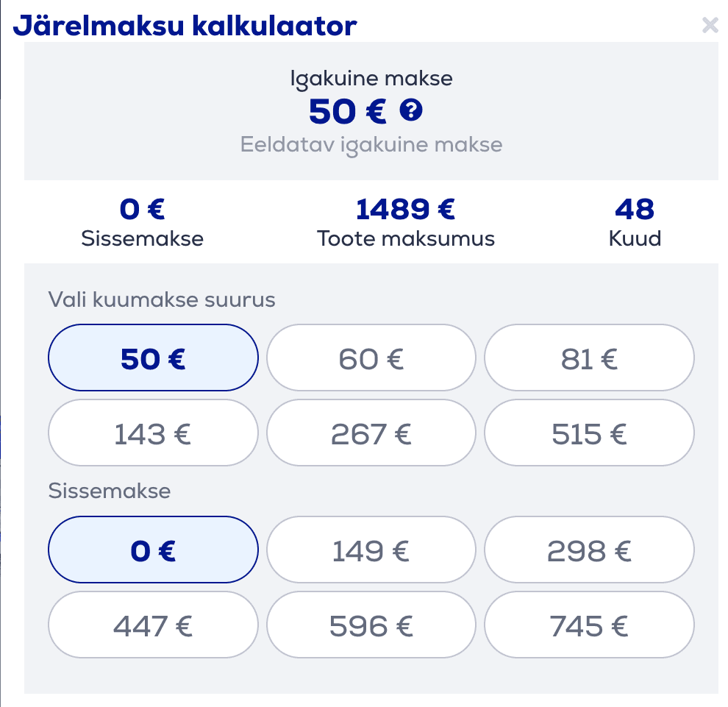Select the 143 € monthly payment option
The height and width of the screenshot is (707, 728).
[153, 433]
